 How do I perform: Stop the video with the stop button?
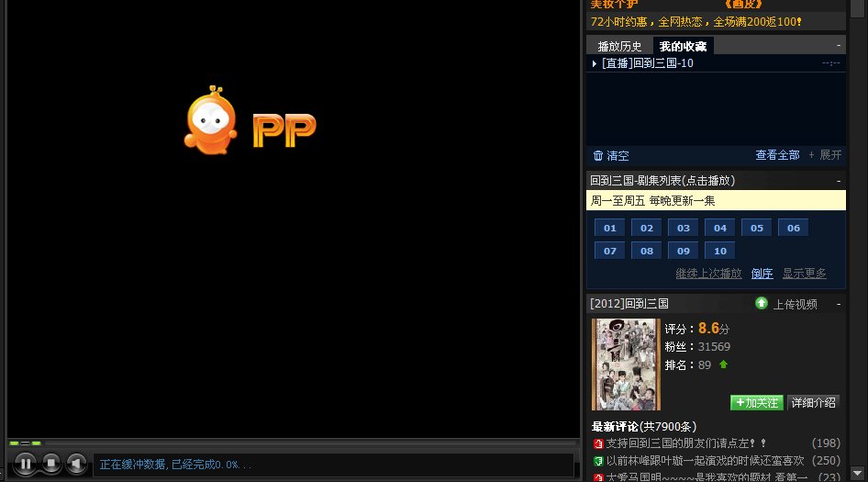click(51, 463)
